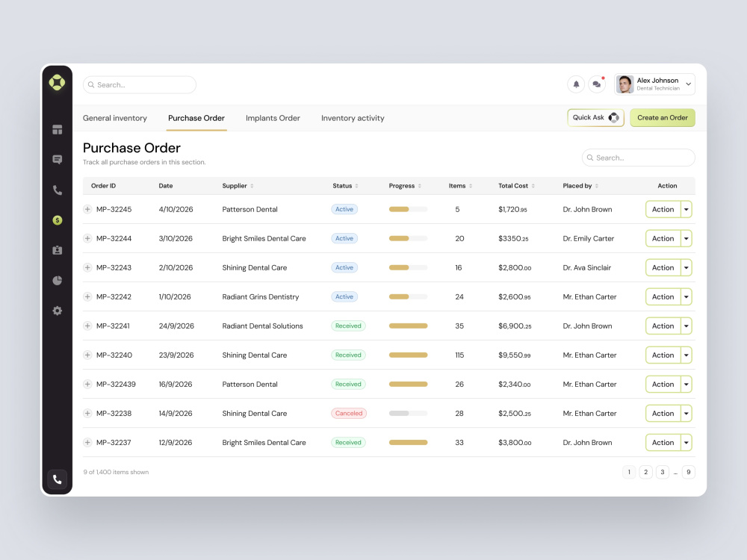This screenshot has height=560, width=747.
Task: Sort by the Placed by column arrows
Action: 597,186
